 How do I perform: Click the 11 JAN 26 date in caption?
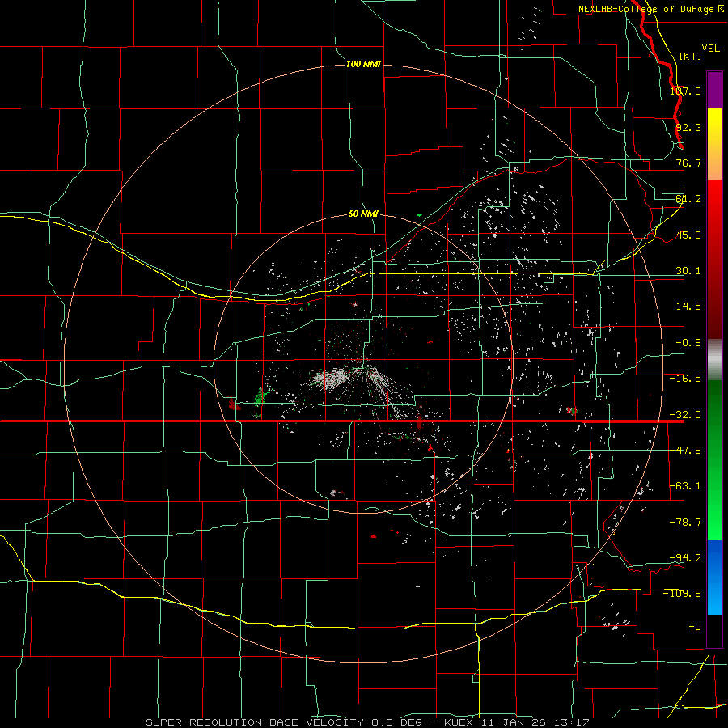point(515,722)
